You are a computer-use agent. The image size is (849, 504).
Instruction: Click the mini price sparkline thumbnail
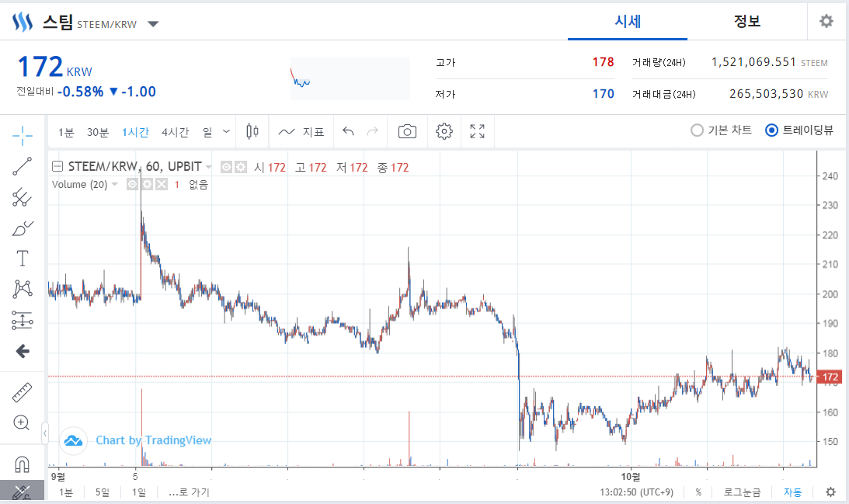[350, 78]
